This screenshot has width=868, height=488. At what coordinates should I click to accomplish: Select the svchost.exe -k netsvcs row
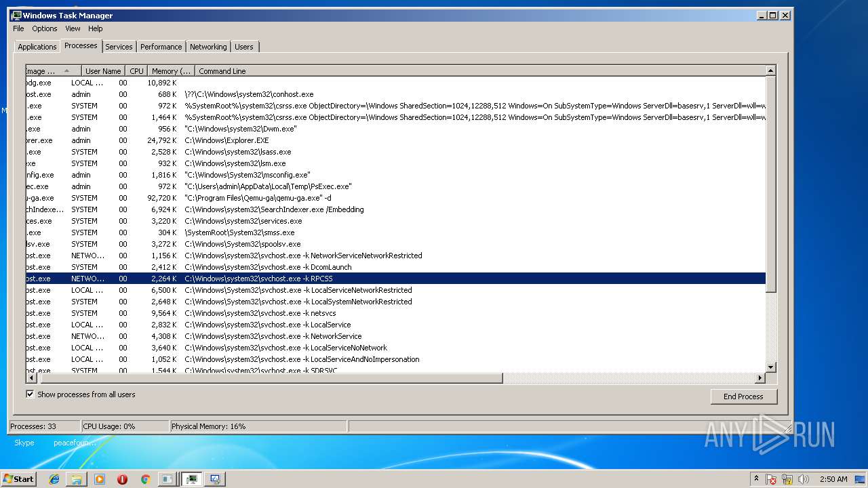click(395, 313)
